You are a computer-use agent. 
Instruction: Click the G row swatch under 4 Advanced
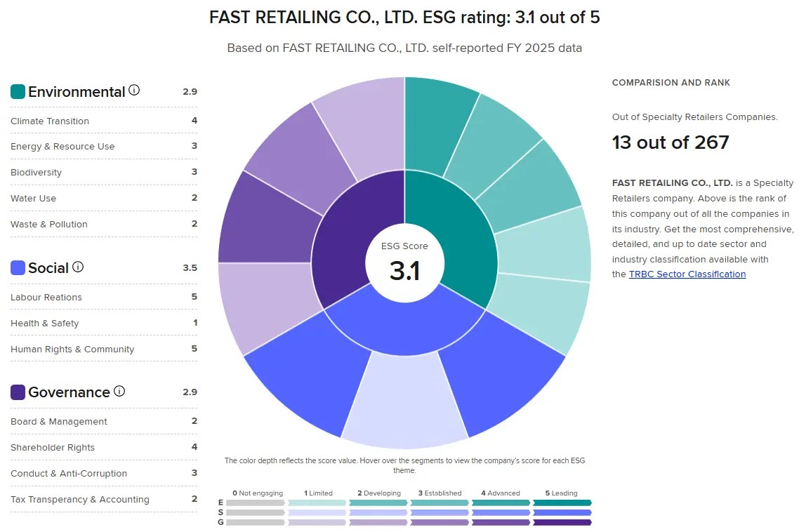click(x=501, y=522)
